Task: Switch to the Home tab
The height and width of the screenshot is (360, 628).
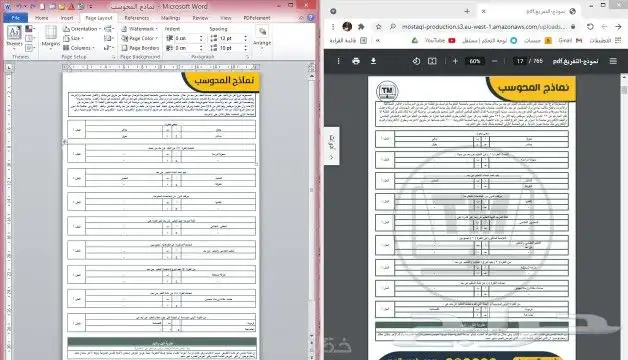Action: point(41,18)
